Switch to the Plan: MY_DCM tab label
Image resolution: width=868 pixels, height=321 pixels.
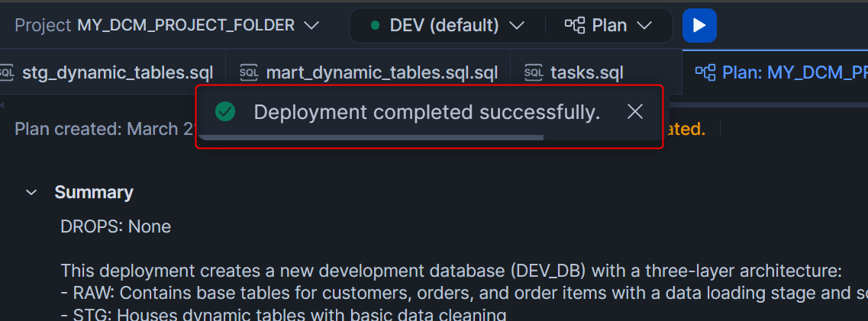click(794, 72)
